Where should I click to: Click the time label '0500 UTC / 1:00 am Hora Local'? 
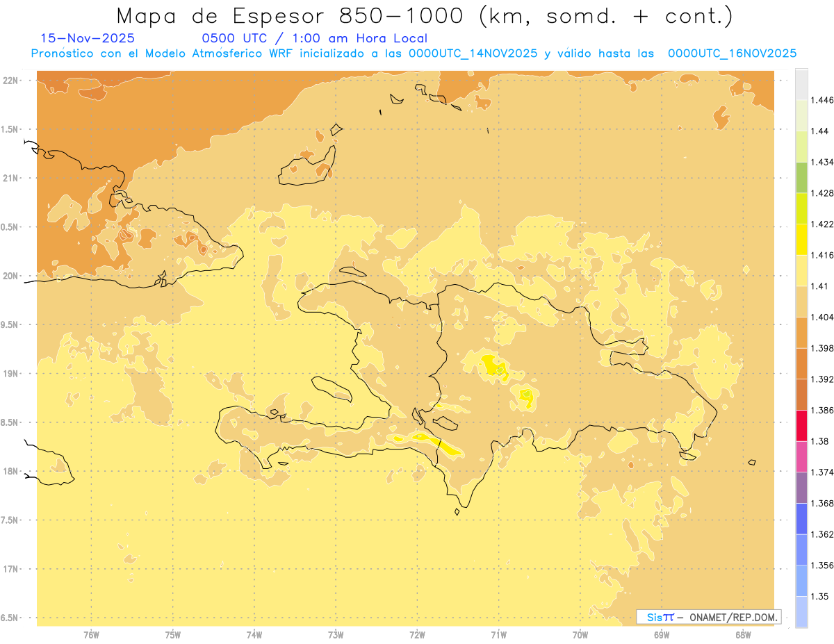pyautogui.click(x=314, y=39)
